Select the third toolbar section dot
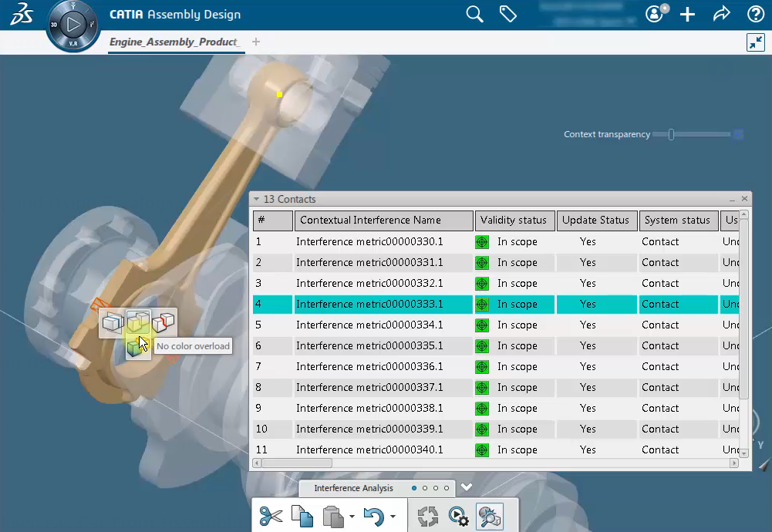The height and width of the screenshot is (532, 772). (436, 488)
